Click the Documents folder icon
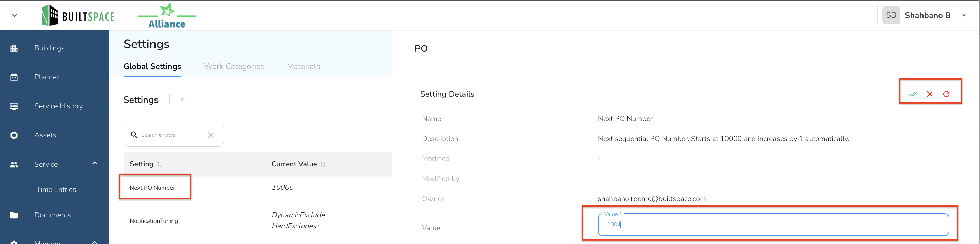The height and width of the screenshot is (244, 980). 14,215
